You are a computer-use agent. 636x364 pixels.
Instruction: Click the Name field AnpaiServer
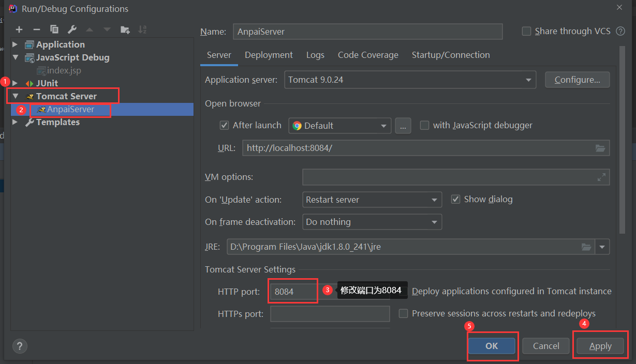(x=368, y=32)
